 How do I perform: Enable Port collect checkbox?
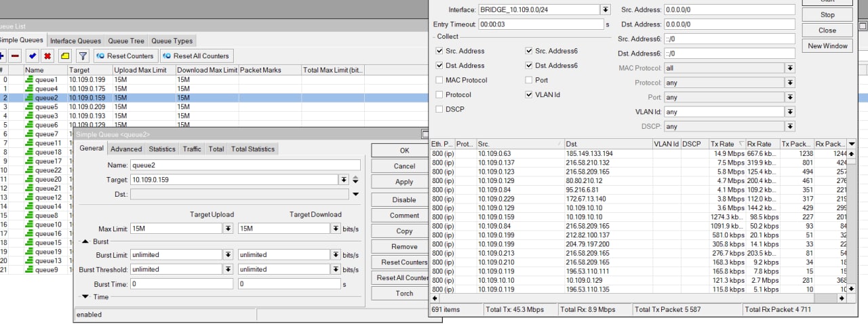point(529,80)
